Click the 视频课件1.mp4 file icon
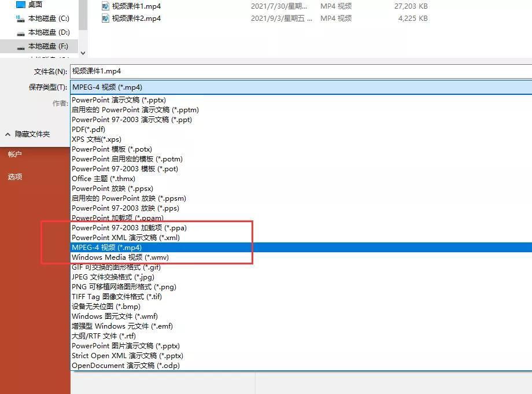Viewport: 532px width, 394px height. [x=105, y=6]
